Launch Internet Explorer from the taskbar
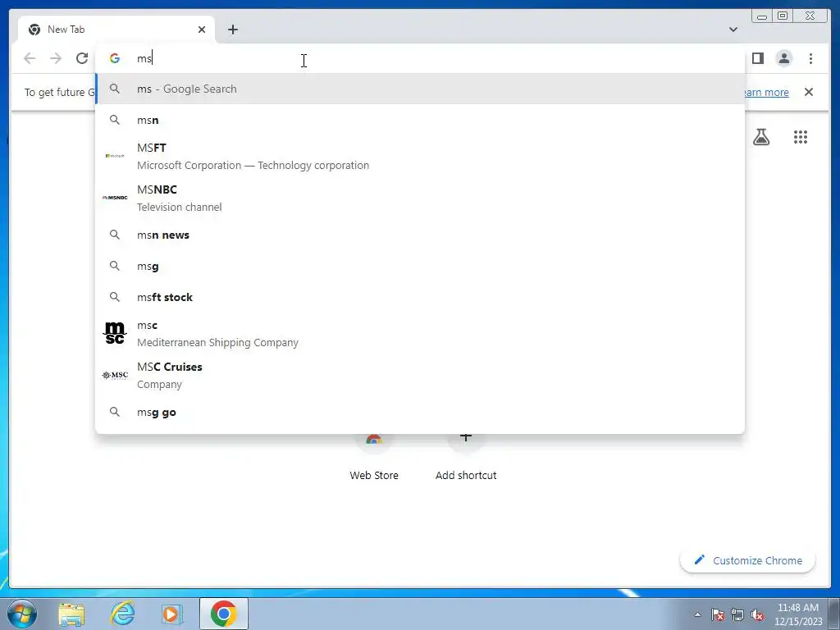This screenshot has width=840, height=630. point(122,614)
